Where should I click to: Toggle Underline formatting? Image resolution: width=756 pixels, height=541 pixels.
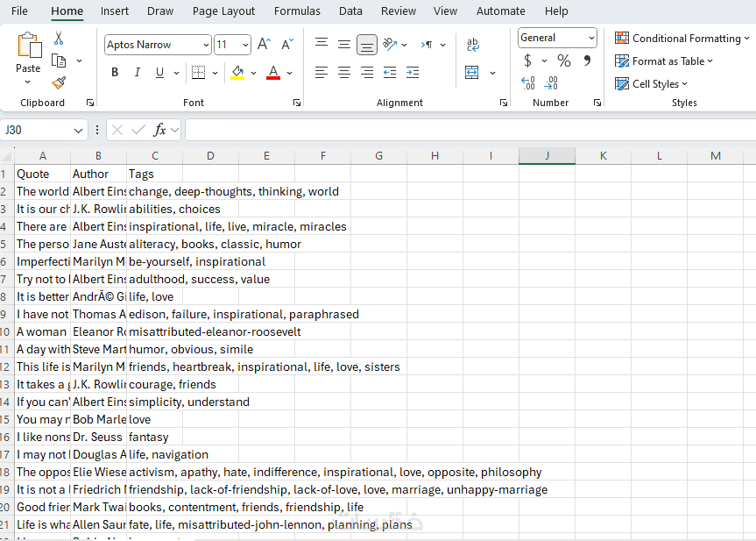[159, 73]
